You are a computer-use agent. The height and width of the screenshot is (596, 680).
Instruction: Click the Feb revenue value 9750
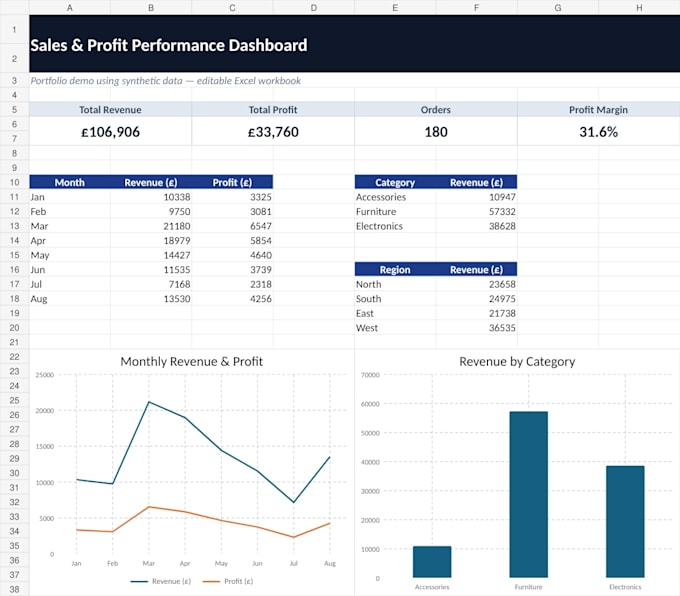pyautogui.click(x=180, y=212)
